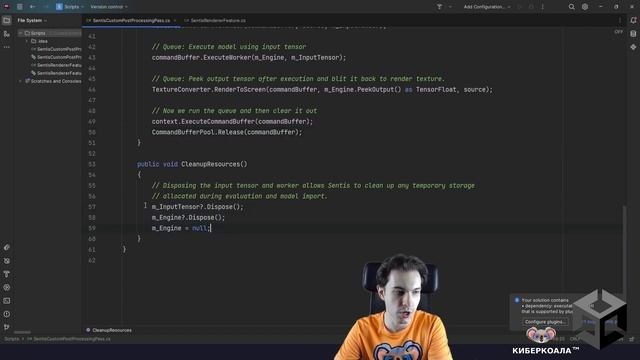Click SentisCustomPostProcessingPass.cs in status bar path

point(69,339)
